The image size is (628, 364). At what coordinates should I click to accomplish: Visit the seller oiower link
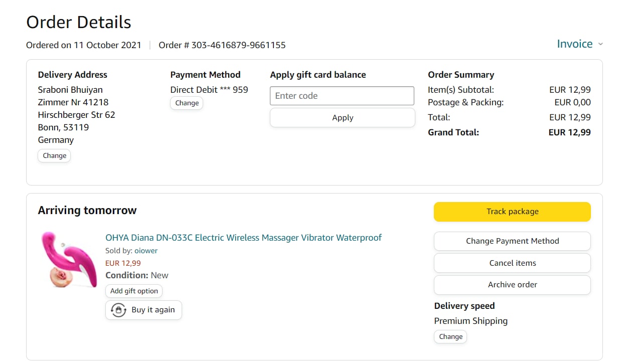click(x=146, y=251)
